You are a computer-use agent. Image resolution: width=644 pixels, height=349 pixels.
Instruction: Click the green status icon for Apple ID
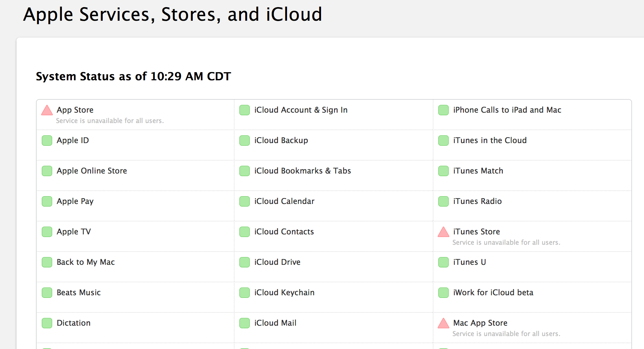tap(47, 141)
